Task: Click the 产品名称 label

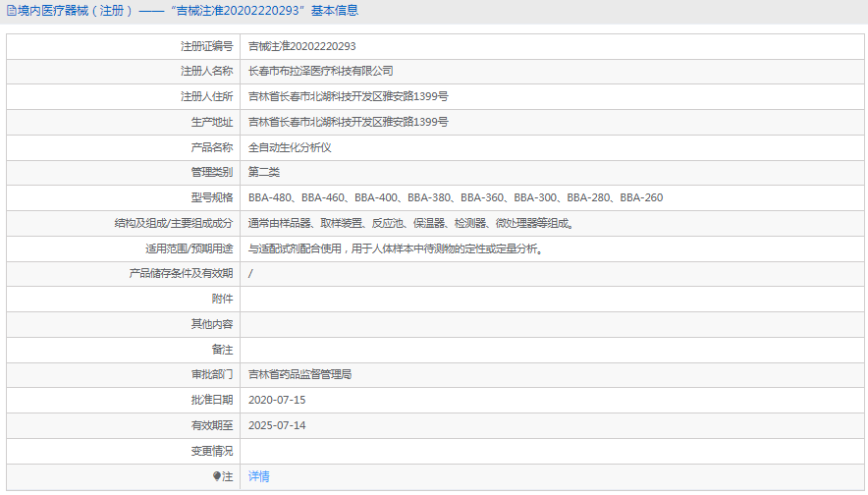Action: click(x=212, y=147)
